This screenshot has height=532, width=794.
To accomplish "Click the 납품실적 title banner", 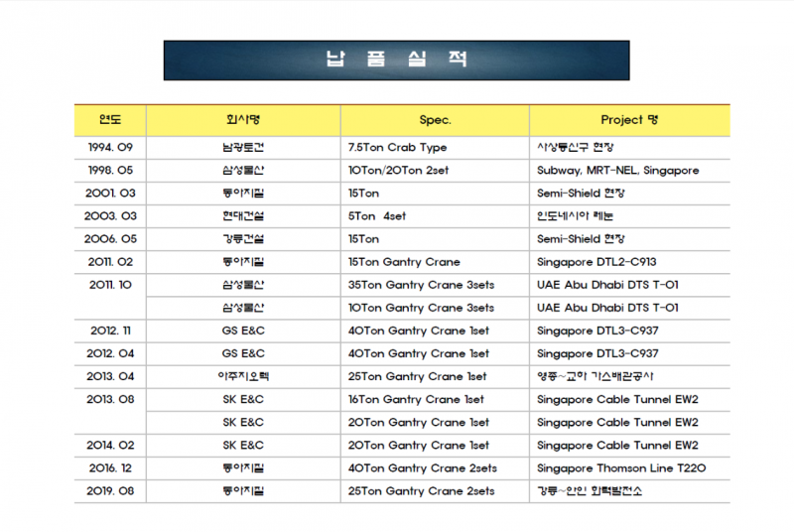I will pos(397,60).
